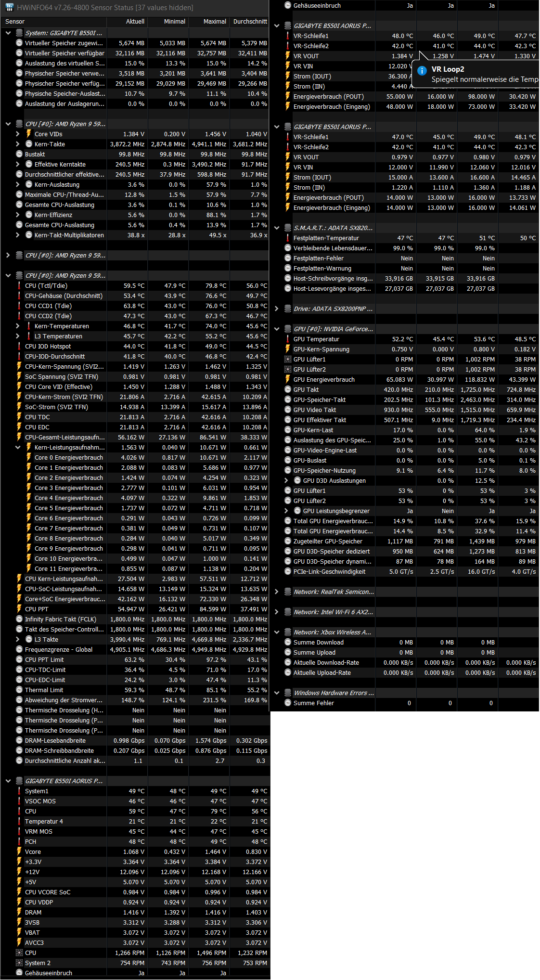The image size is (540, 980).
Task: Select the DRAM-Lesebandbreite row
Action: pyautogui.click(x=135, y=740)
